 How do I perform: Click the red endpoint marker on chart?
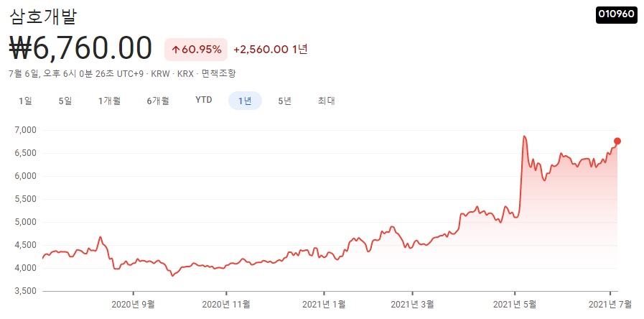pyautogui.click(x=617, y=141)
